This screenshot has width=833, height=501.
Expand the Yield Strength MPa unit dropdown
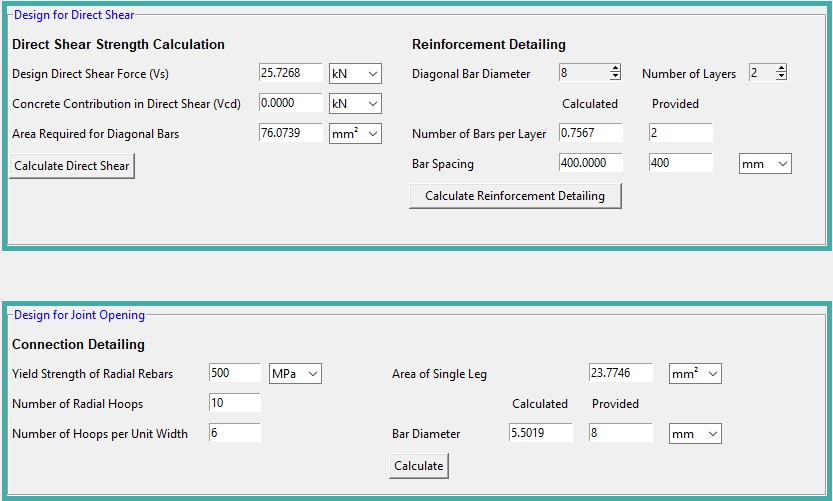coord(295,373)
